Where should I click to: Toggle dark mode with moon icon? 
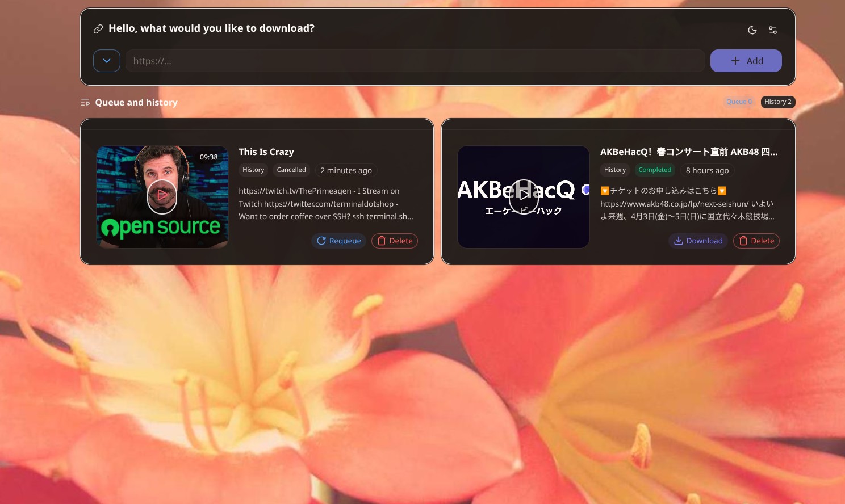click(752, 30)
